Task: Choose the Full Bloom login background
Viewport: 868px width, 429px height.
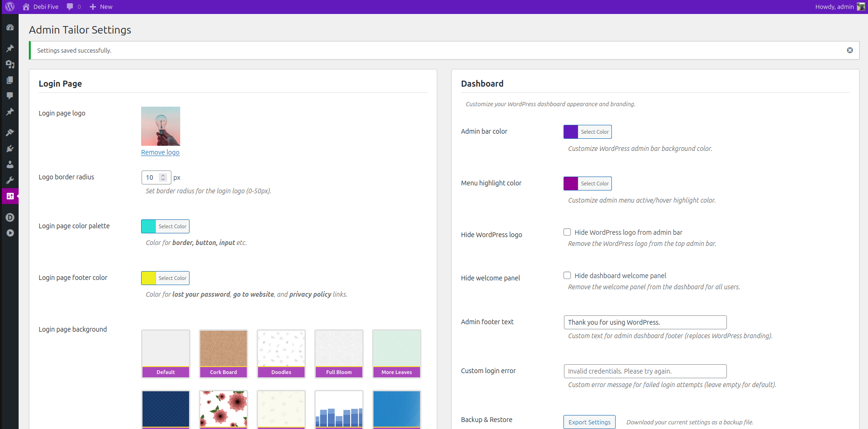Action: (339, 354)
